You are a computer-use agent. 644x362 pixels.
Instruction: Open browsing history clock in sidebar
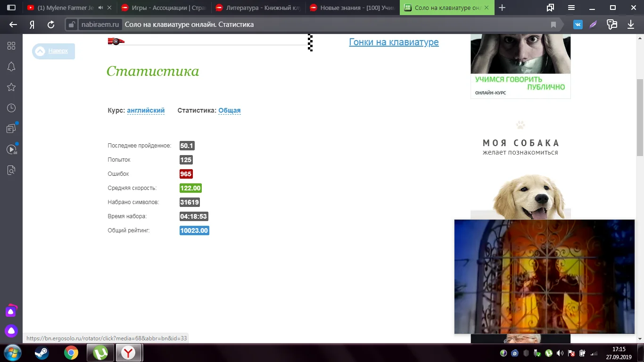(11, 108)
